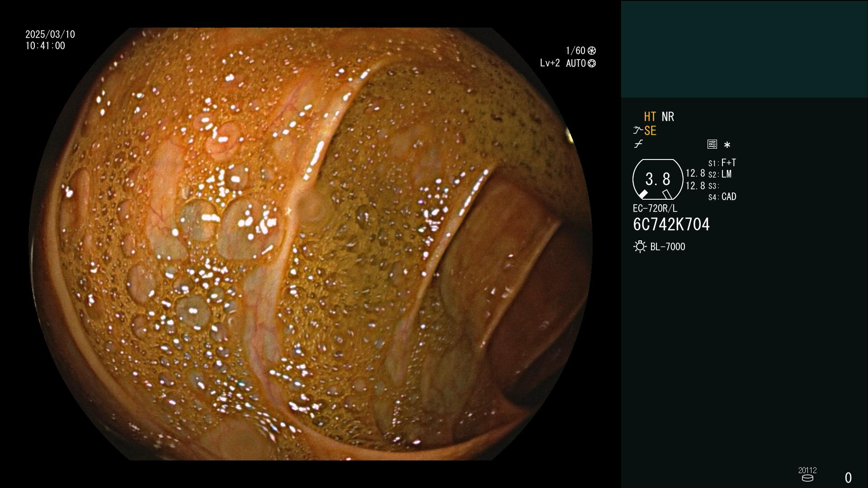Click the asterisk indicator icon
Viewport: 868px width, 488px height.
727,145
